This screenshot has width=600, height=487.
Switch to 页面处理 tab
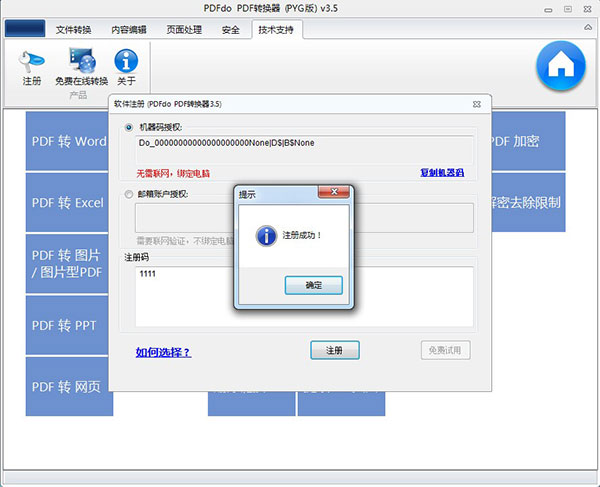(x=184, y=29)
